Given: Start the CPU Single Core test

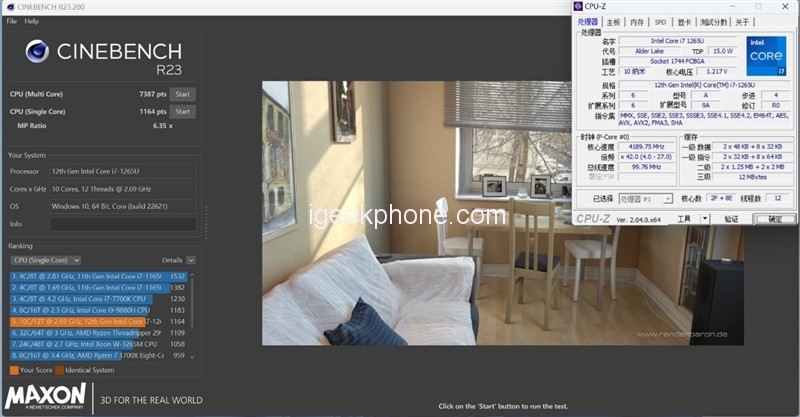Looking at the screenshot, I should 181,111.
